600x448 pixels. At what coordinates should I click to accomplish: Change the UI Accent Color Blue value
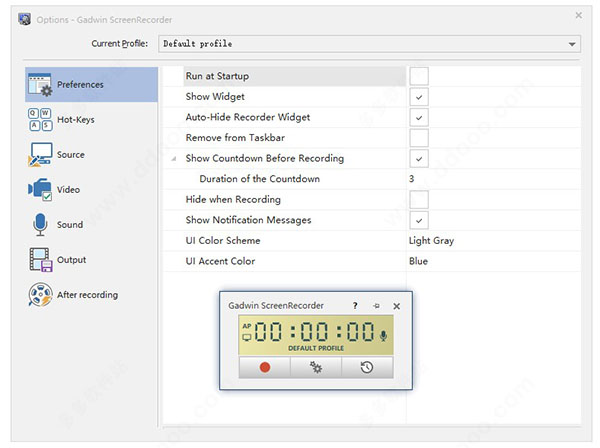(x=418, y=261)
